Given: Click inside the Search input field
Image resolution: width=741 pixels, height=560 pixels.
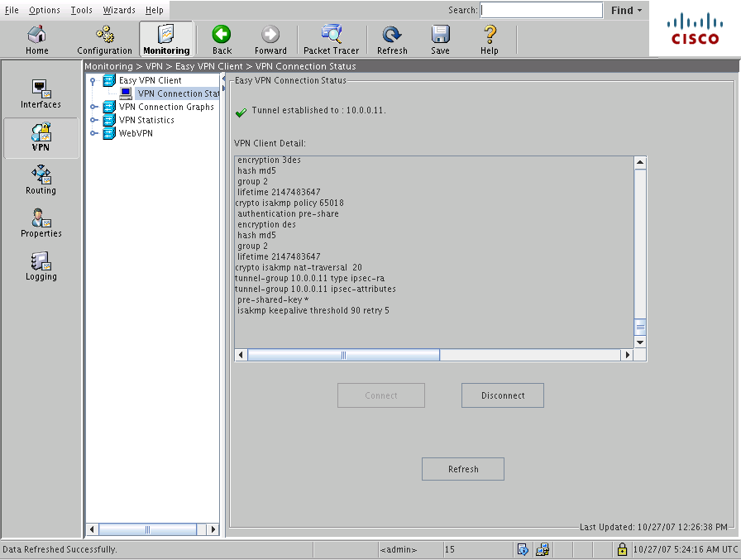Looking at the screenshot, I should click(541, 10).
